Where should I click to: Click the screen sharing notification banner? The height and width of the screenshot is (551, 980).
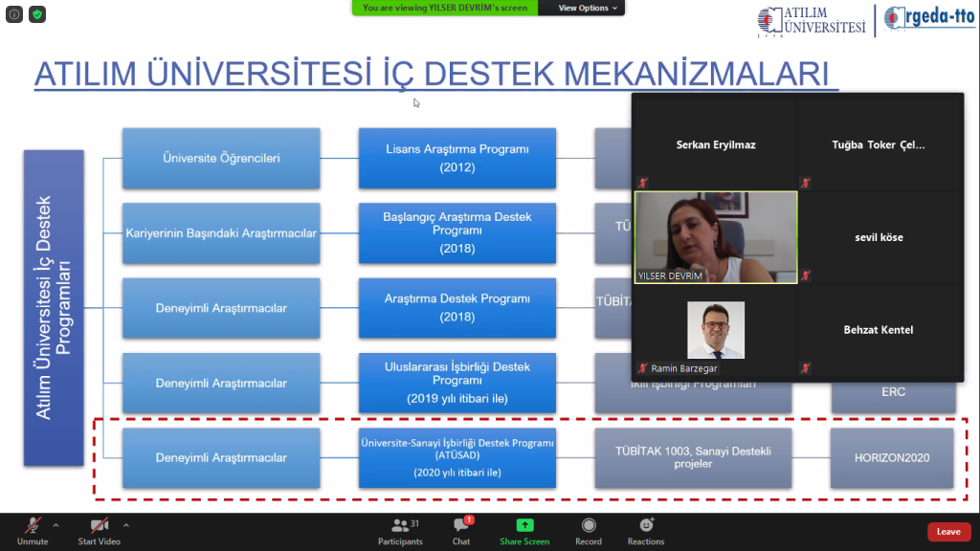coord(445,8)
